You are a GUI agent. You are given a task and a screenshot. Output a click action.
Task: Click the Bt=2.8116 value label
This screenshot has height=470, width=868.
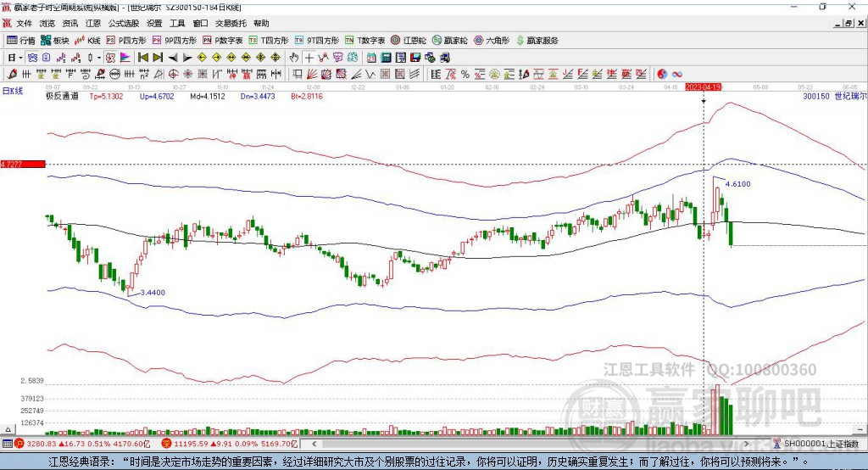click(x=307, y=97)
